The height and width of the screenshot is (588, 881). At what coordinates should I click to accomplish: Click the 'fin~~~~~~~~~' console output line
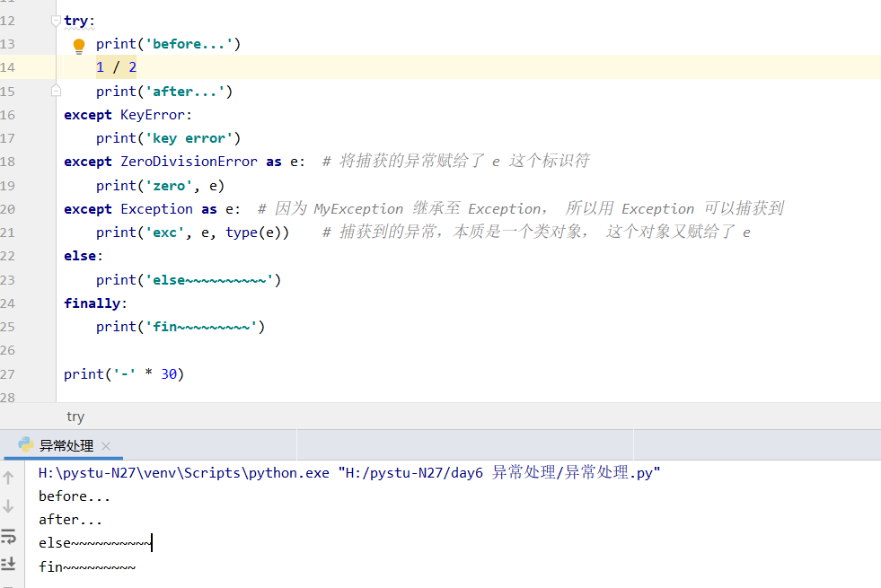click(87, 567)
